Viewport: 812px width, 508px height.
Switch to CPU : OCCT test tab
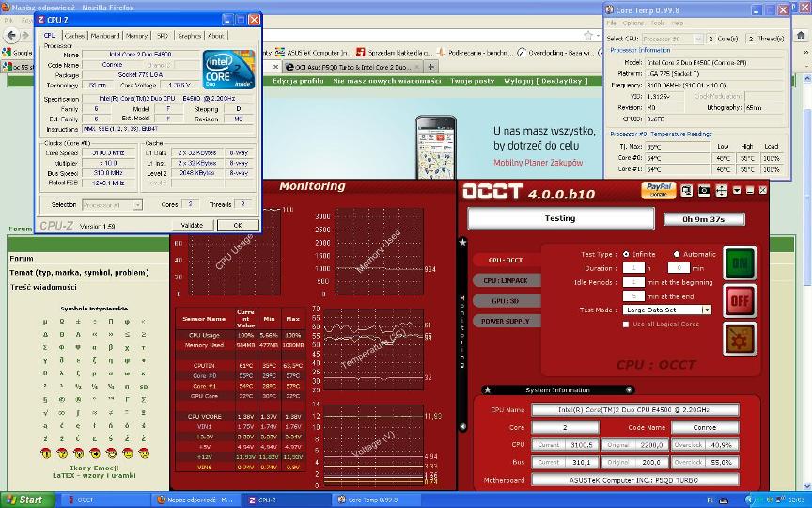pyautogui.click(x=506, y=261)
